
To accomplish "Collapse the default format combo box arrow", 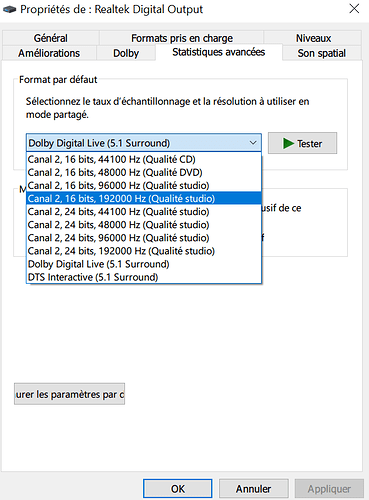I will pos(253,143).
